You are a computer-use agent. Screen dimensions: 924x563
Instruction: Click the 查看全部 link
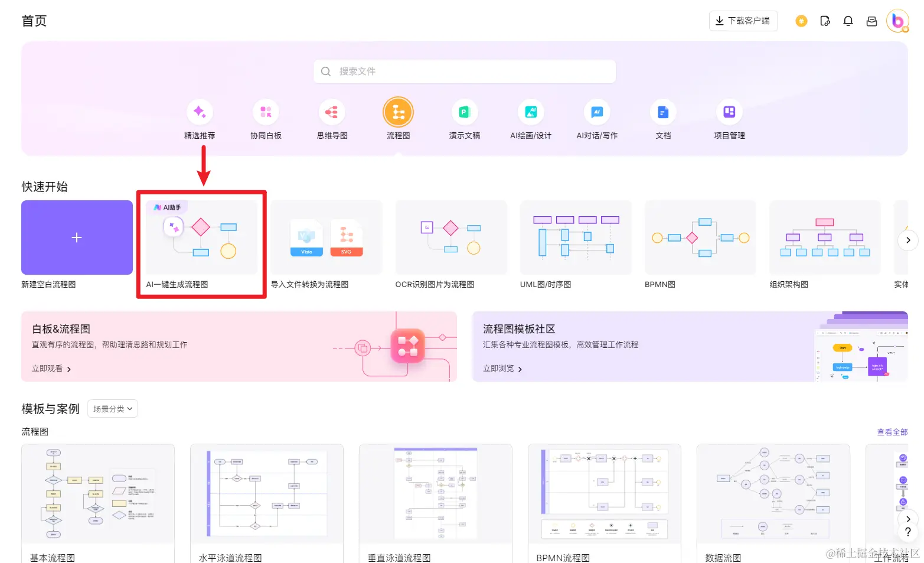coord(892,432)
